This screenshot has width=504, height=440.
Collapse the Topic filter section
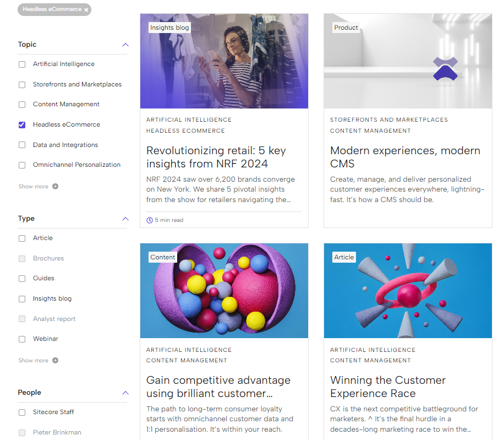[x=125, y=45]
